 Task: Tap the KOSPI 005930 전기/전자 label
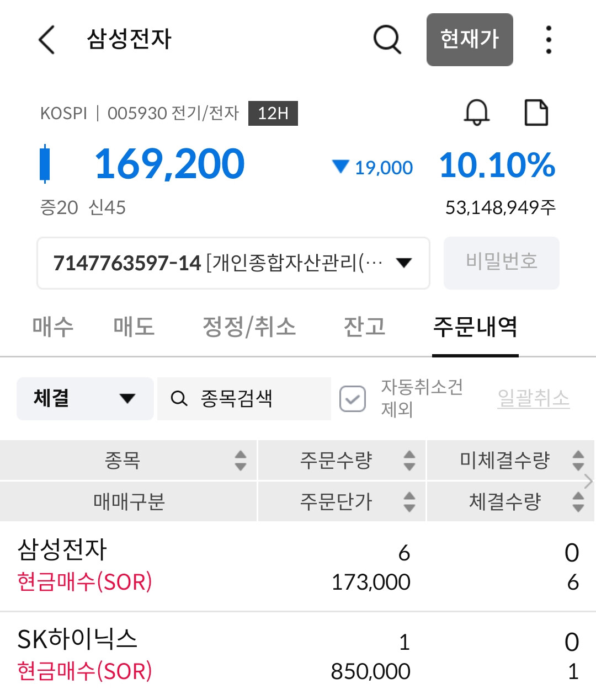140,113
